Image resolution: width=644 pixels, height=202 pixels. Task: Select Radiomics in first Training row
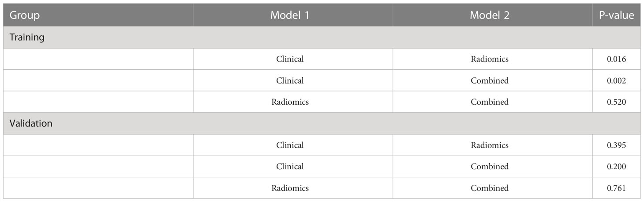tap(490, 59)
